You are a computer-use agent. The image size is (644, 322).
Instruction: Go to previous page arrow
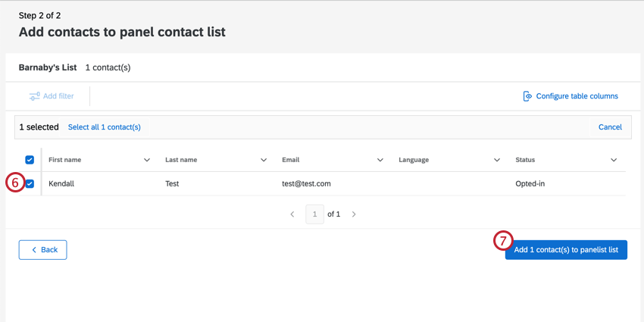(x=292, y=214)
